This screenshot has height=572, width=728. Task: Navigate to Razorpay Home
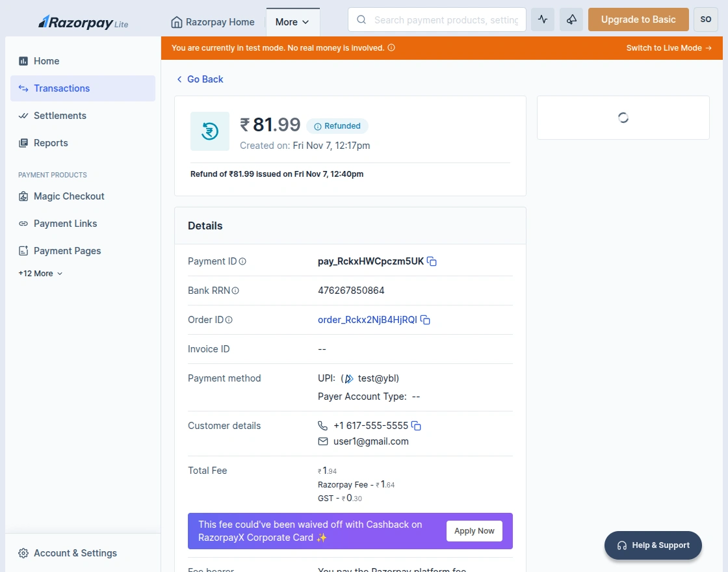click(x=213, y=21)
